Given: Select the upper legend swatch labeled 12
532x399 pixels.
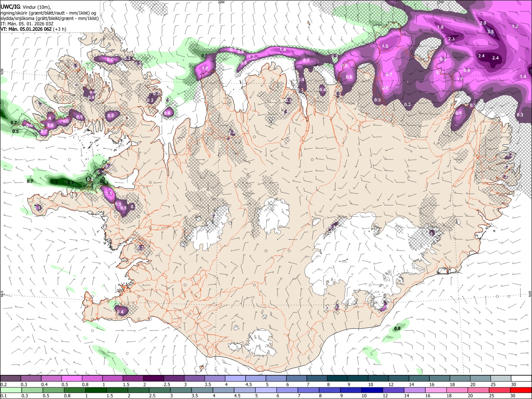Looking at the screenshot, I should coord(398,378).
